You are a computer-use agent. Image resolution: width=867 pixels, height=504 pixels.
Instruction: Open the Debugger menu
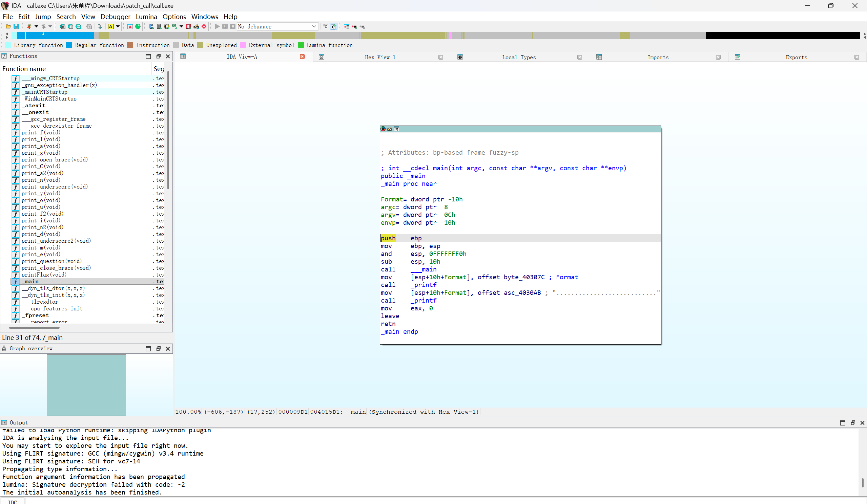[115, 17]
